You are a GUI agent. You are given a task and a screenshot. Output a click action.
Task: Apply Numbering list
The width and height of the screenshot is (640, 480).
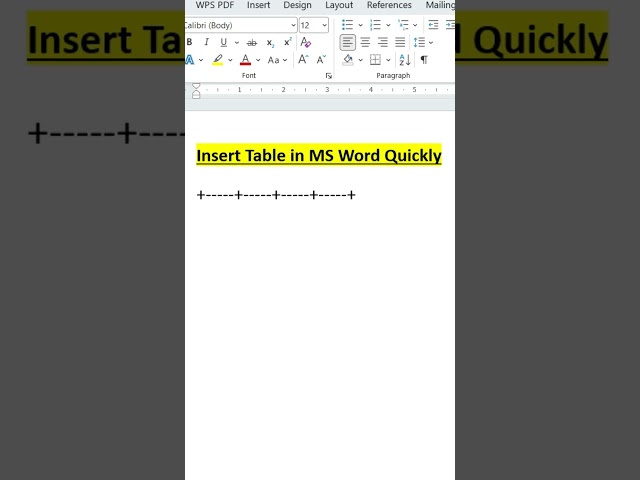tap(375, 25)
